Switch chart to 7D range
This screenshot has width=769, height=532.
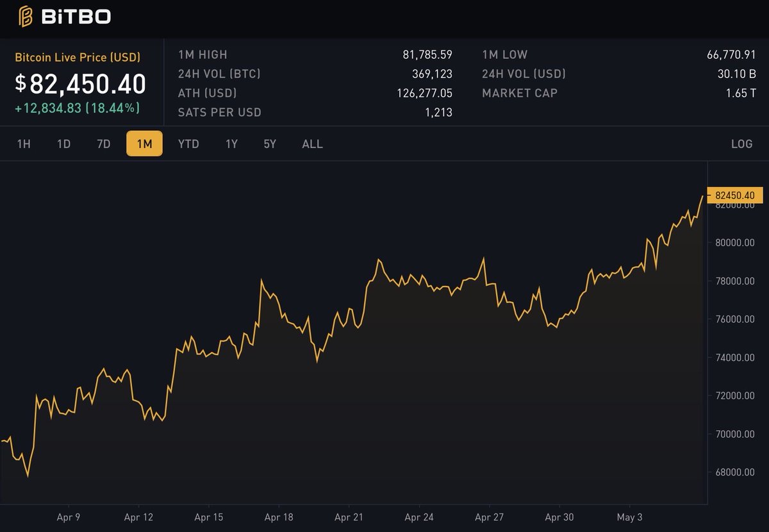coord(104,144)
